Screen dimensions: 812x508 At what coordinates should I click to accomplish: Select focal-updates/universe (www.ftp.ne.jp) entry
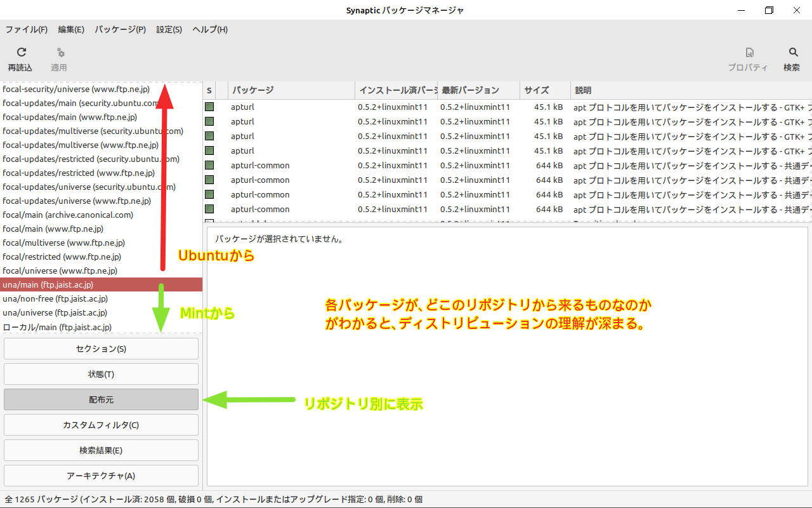[x=101, y=201]
